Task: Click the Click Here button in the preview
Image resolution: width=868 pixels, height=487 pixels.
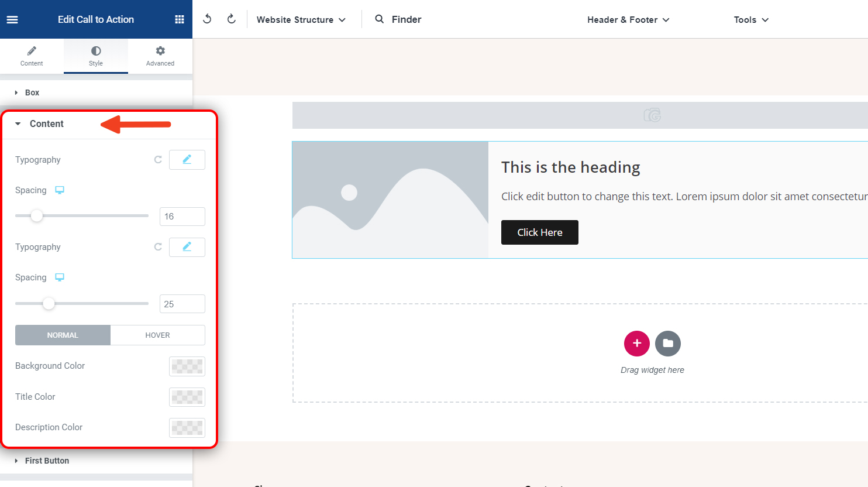Action: tap(540, 232)
